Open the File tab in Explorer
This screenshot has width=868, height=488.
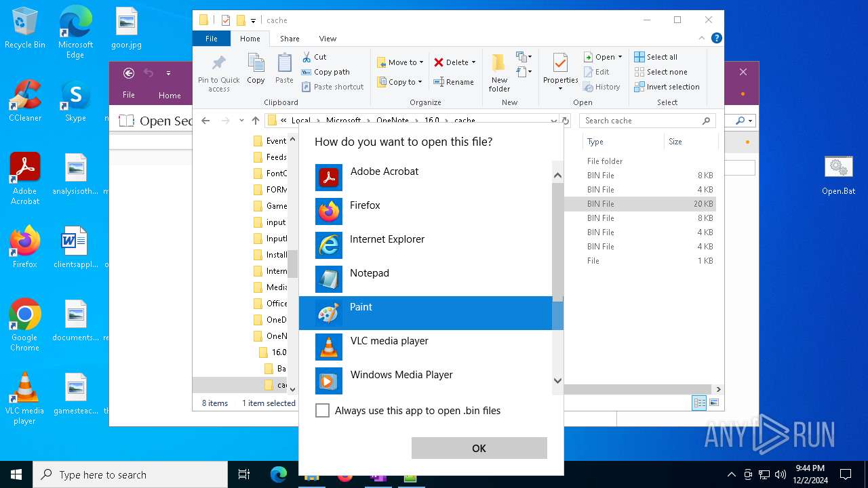[212, 39]
